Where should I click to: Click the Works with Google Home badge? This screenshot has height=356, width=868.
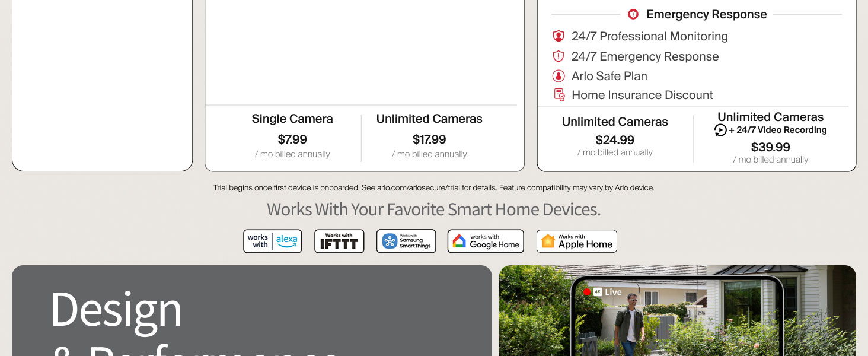(x=486, y=241)
